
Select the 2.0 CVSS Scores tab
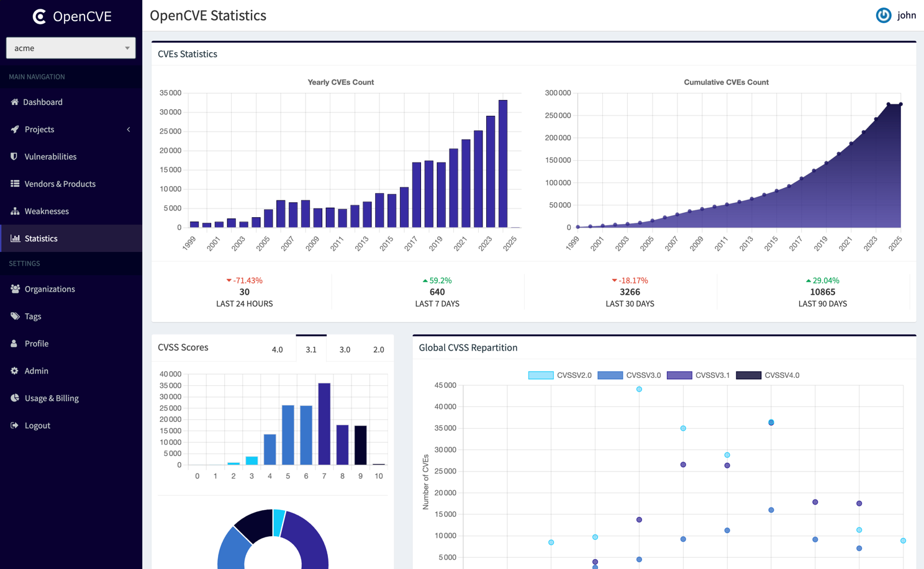(378, 349)
